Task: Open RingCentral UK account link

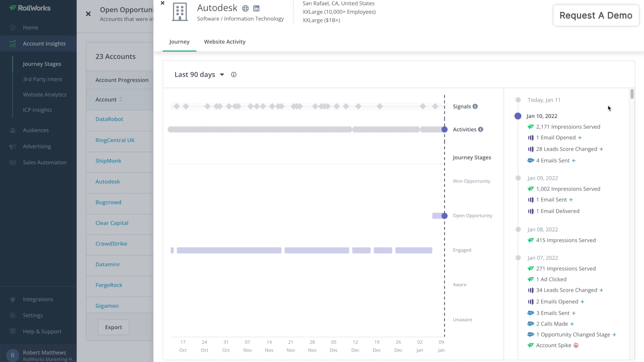Action: coord(115,140)
